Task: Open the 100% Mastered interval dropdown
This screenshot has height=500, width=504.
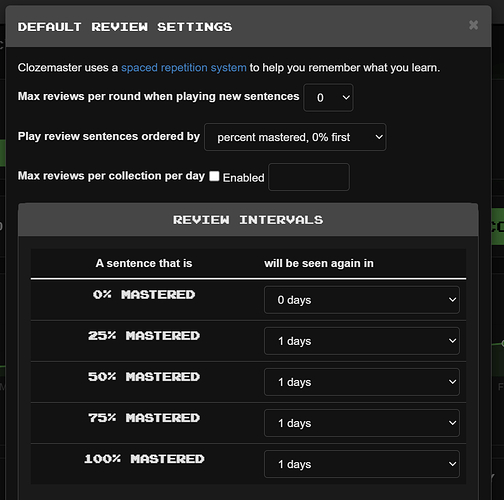Action: click(362, 464)
